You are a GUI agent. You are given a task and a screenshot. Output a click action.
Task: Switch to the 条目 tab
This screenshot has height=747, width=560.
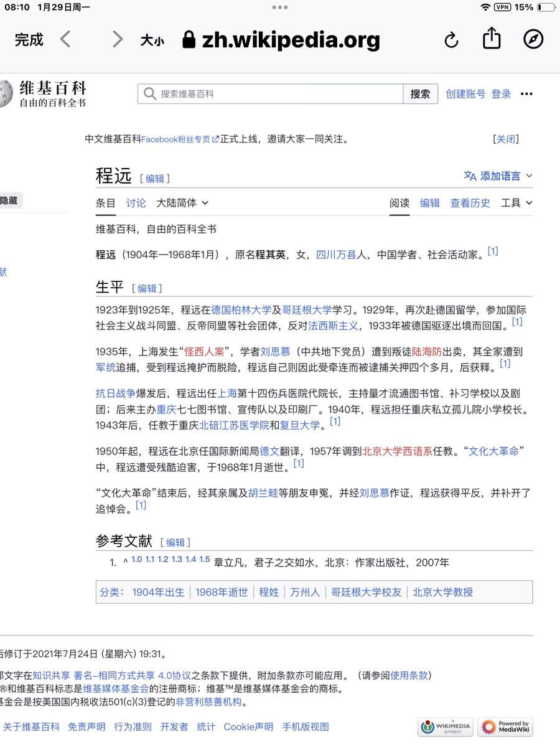click(x=106, y=203)
